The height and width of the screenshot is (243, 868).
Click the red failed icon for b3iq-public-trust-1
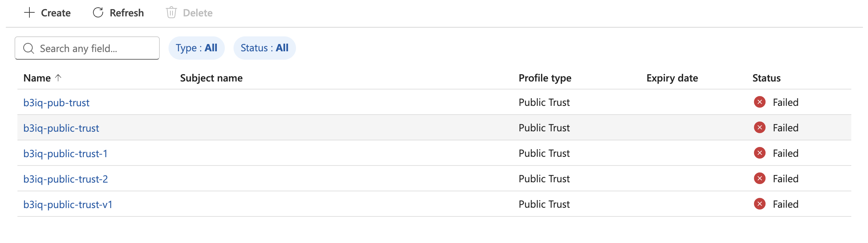(760, 153)
